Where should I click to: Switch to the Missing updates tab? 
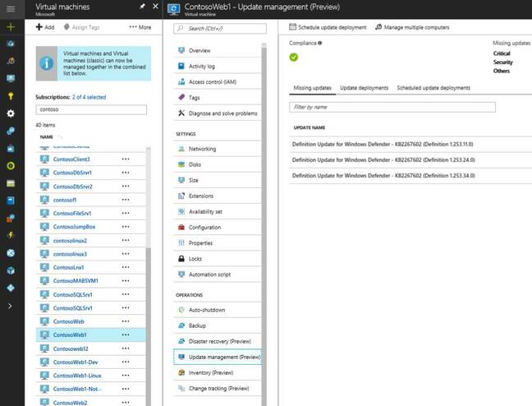(313, 88)
